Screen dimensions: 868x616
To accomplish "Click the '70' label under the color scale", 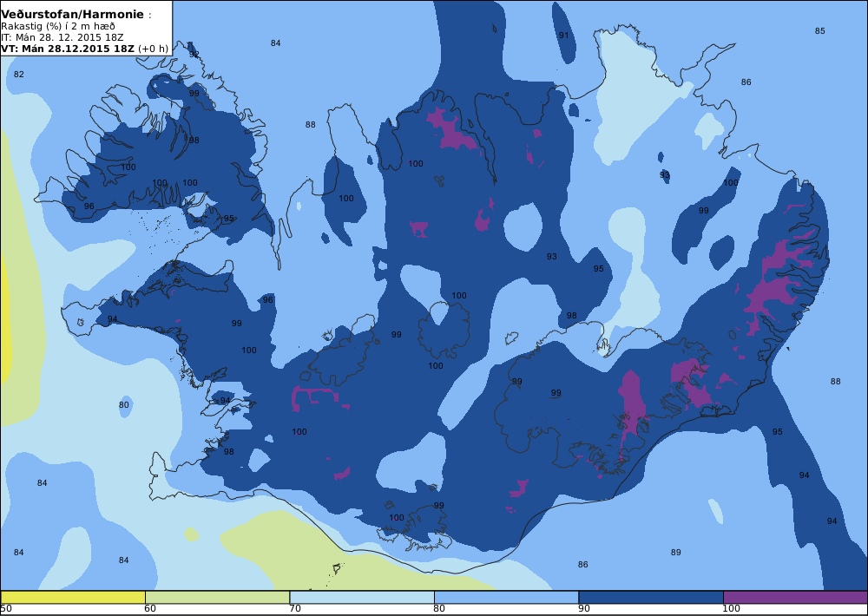I will click(295, 609).
